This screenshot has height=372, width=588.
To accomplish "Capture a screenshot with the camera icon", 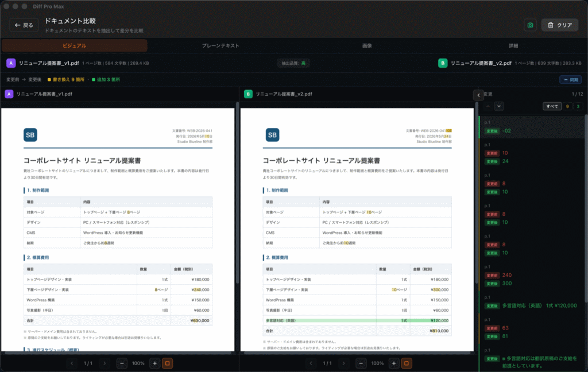I will pos(530,25).
